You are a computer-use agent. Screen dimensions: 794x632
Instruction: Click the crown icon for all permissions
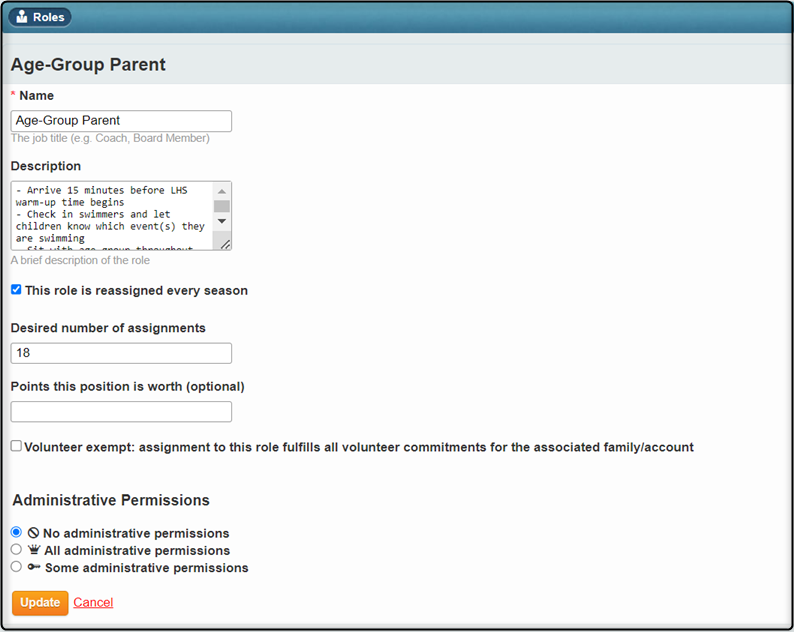tap(34, 549)
